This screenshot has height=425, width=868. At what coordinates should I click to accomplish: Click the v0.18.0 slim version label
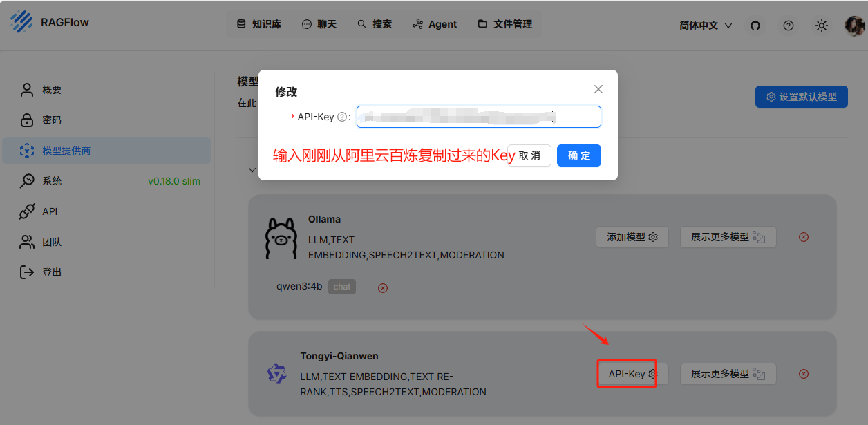174,181
